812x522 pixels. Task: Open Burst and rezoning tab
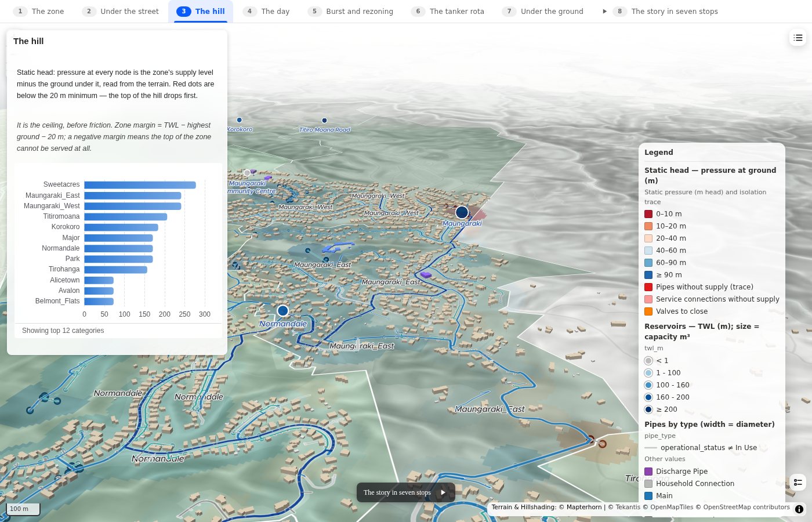point(350,11)
